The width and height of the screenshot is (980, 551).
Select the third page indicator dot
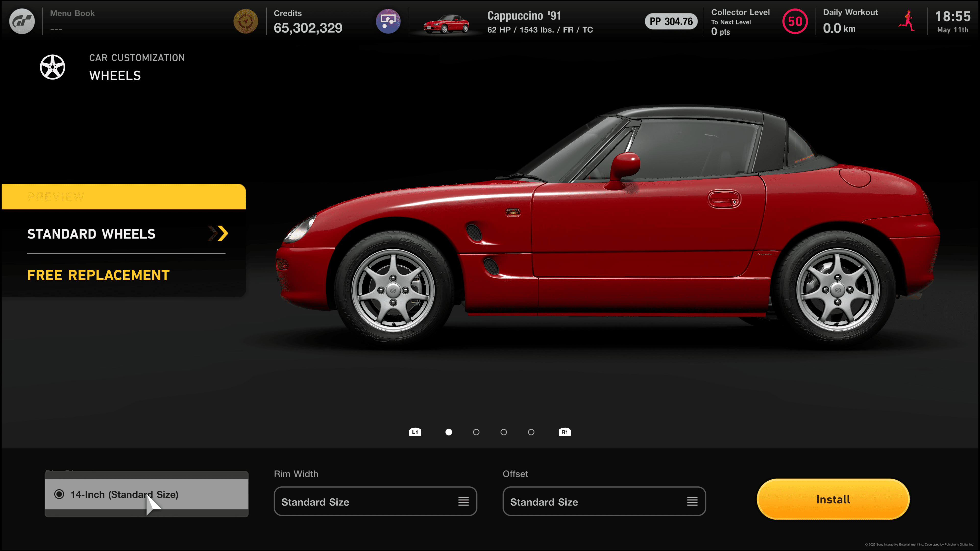click(x=504, y=432)
